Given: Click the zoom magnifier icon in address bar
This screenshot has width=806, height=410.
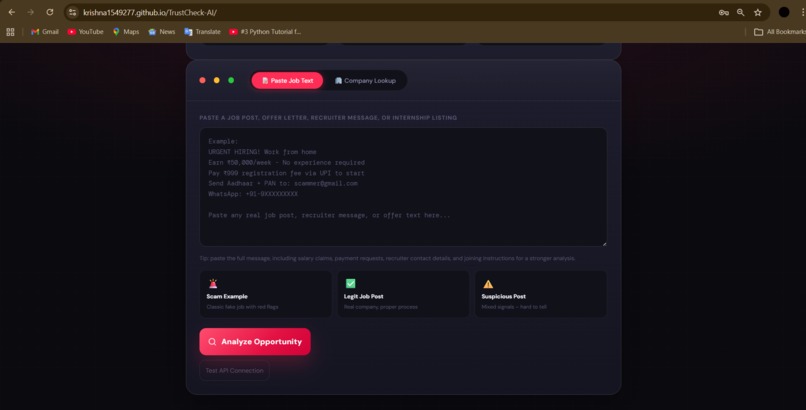Looking at the screenshot, I should pyautogui.click(x=741, y=12).
